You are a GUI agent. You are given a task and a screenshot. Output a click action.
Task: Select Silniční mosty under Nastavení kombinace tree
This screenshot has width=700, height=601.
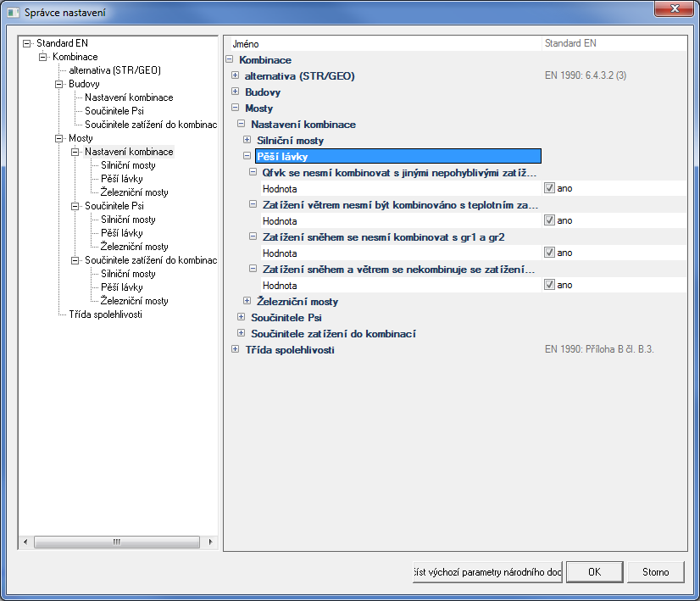[128, 165]
